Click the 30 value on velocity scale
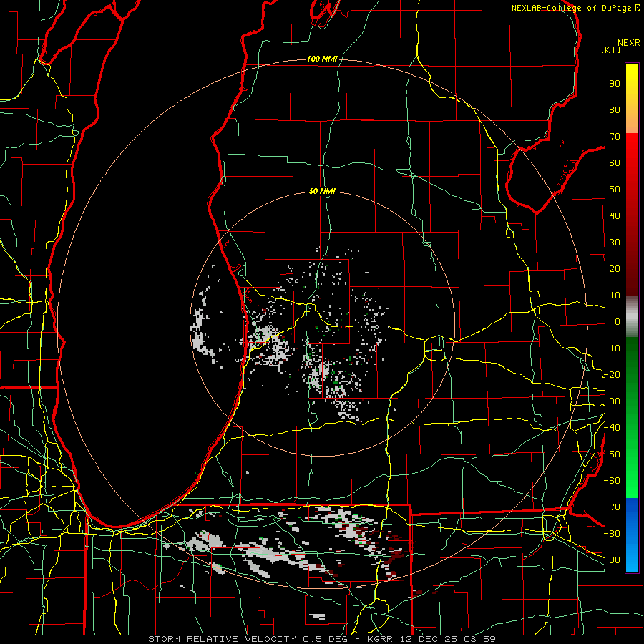 tap(615, 243)
